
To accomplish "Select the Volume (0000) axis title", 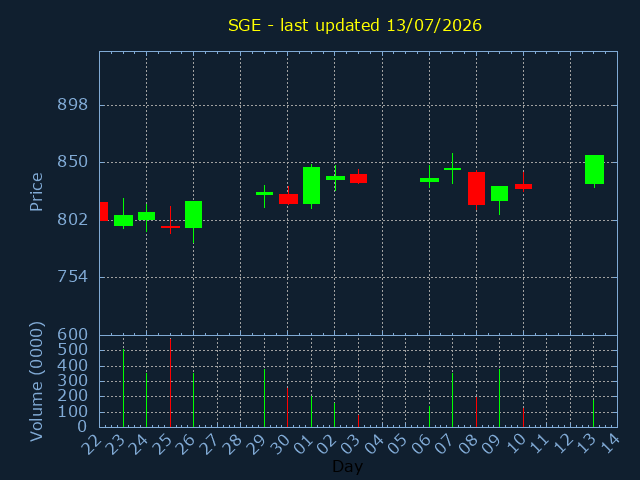I will tap(36, 382).
